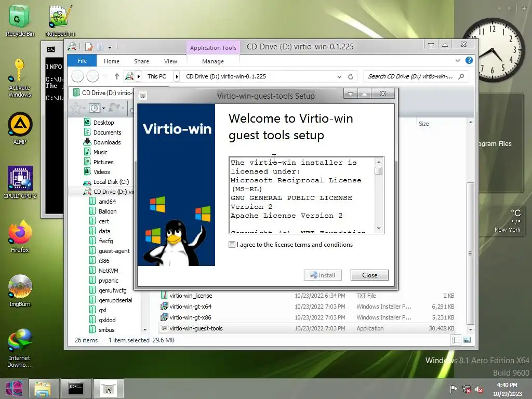
Task: Open the Notepad++ desktop icon
Action: [60, 21]
